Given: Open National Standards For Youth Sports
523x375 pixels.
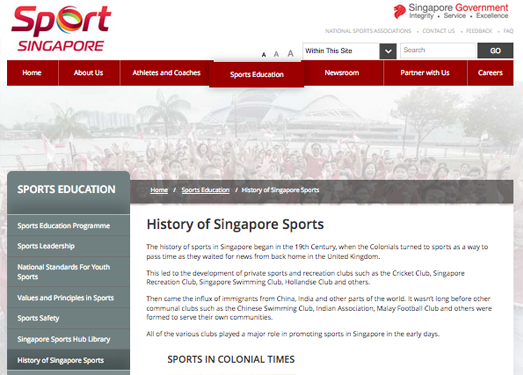Looking at the screenshot, I should 68,272.
